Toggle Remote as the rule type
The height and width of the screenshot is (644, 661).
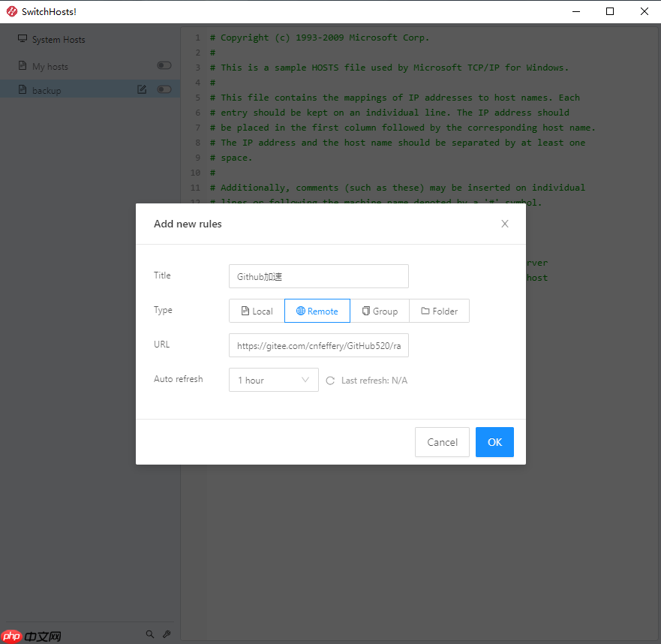317,310
